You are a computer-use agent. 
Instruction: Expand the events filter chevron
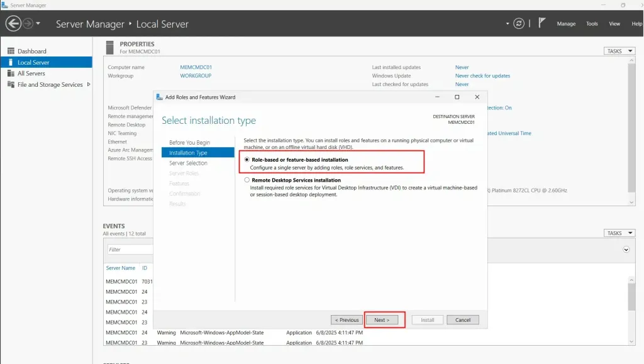tap(626, 250)
